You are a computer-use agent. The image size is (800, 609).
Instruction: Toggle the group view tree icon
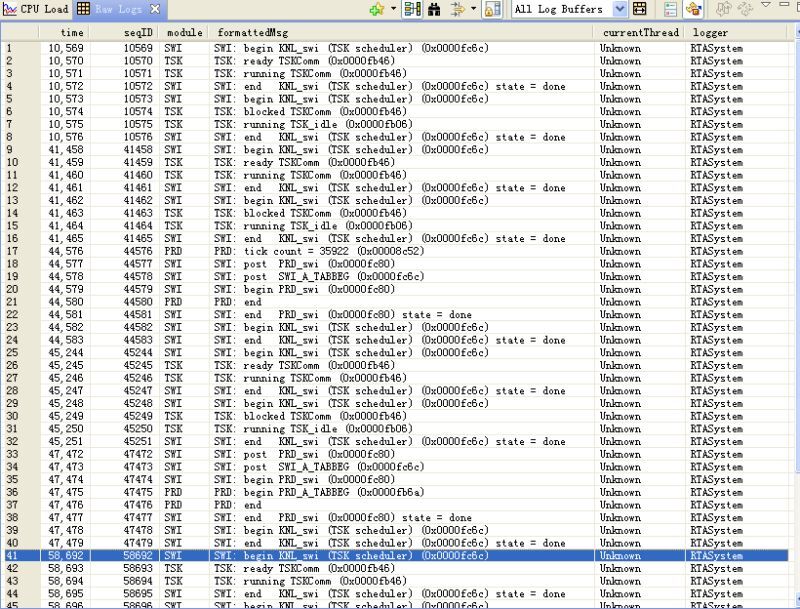coord(412,9)
